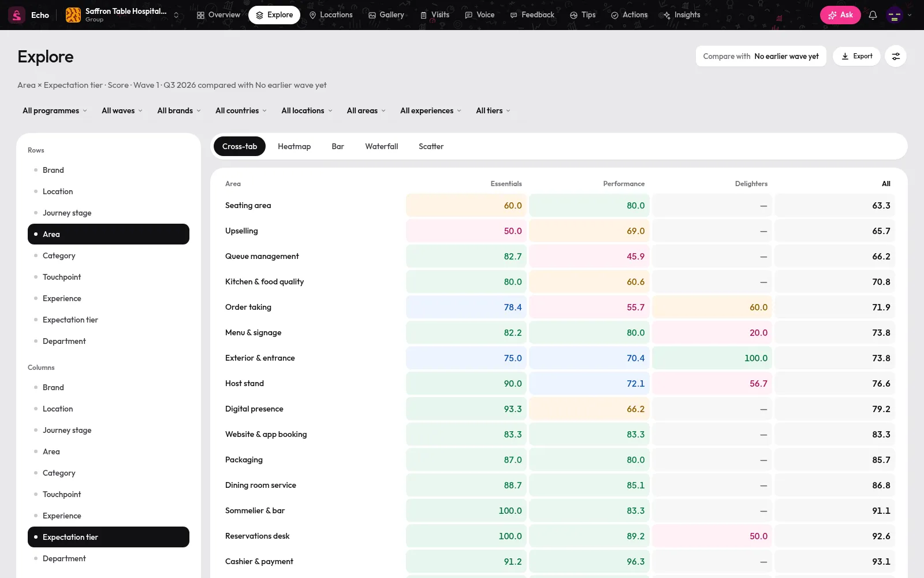
Task: Open the All locations filter
Action: (x=307, y=110)
